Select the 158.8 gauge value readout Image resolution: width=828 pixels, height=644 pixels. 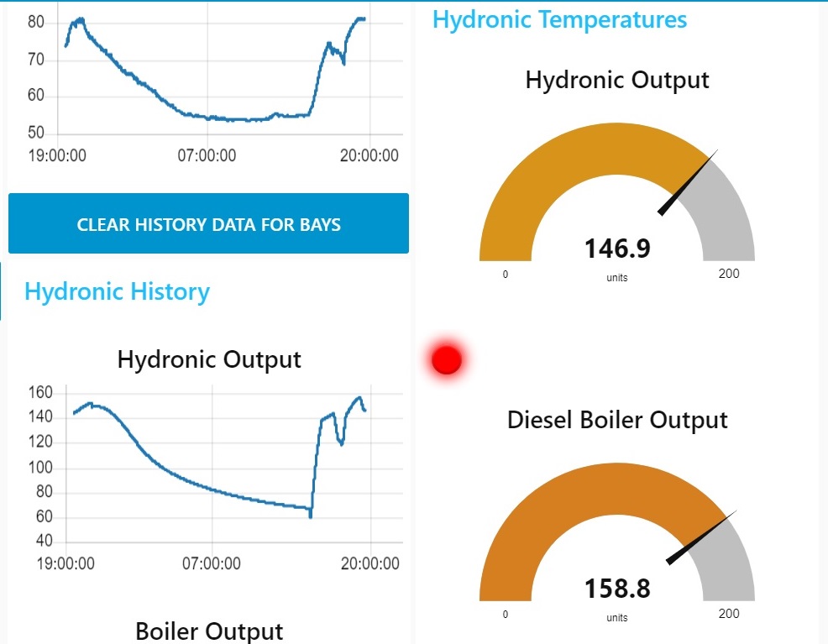pyautogui.click(x=617, y=589)
